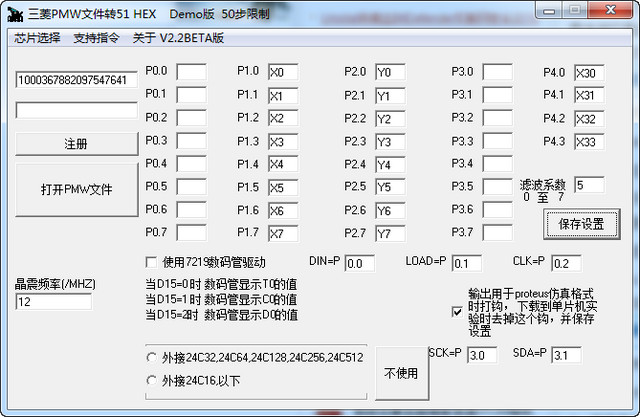This screenshot has width=640, height=417.
Task: Click the SDA=P field 3.1
Action: pyautogui.click(x=566, y=355)
